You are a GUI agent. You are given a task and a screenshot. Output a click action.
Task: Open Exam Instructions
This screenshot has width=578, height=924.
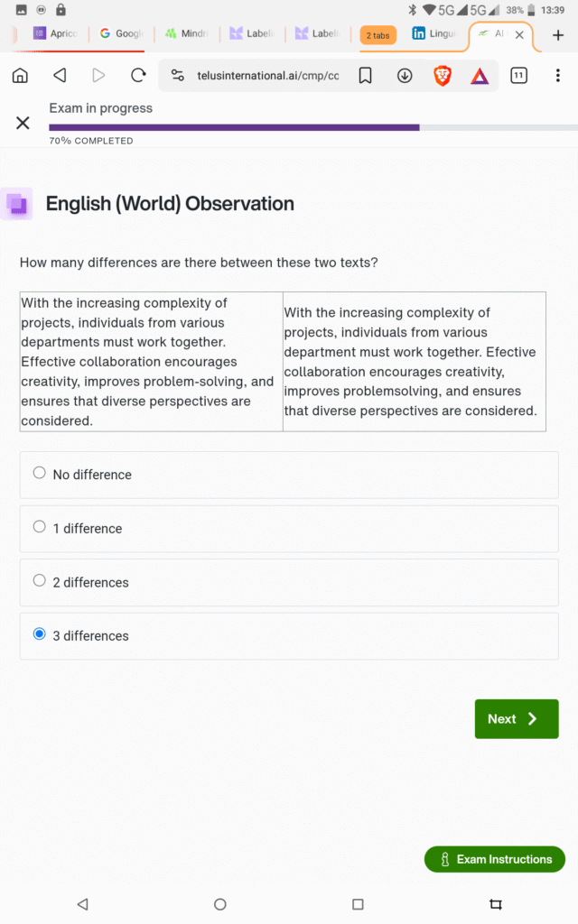(495, 859)
